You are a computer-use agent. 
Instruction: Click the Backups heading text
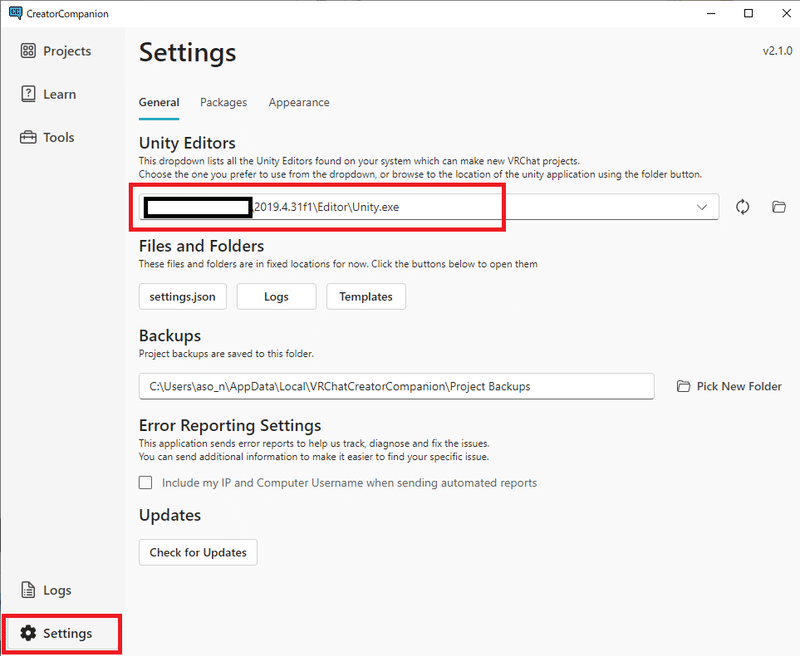tap(170, 336)
